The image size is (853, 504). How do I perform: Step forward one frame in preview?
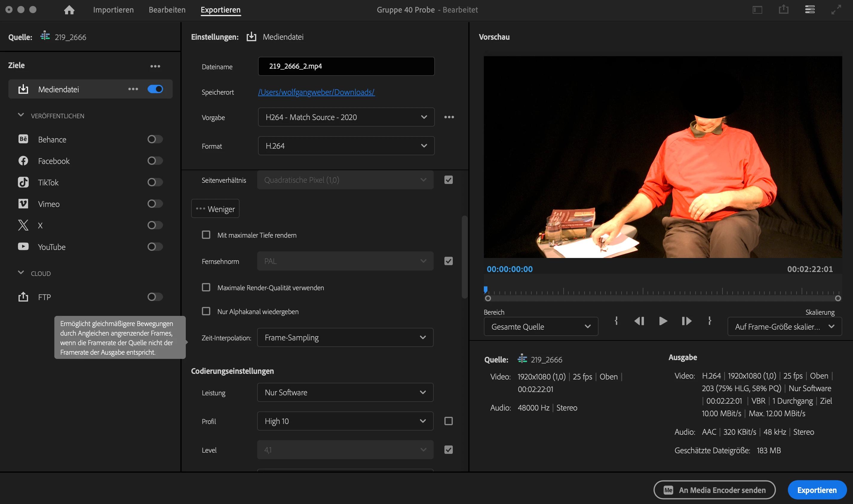click(686, 321)
